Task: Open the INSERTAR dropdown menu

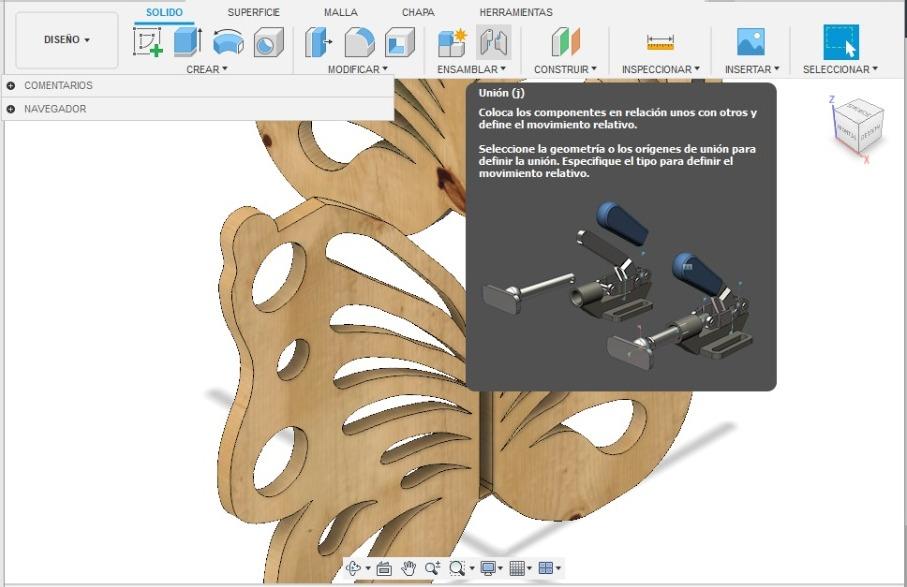Action: pos(752,69)
